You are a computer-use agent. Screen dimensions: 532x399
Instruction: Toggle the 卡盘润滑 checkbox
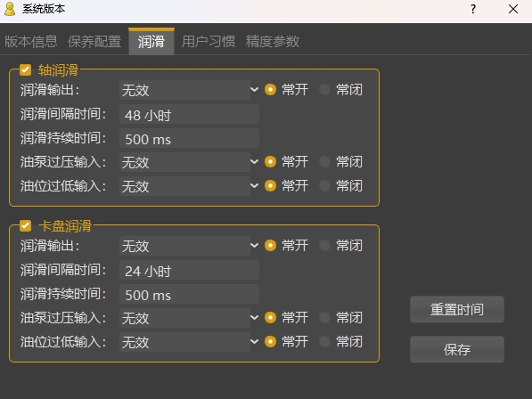coord(26,225)
